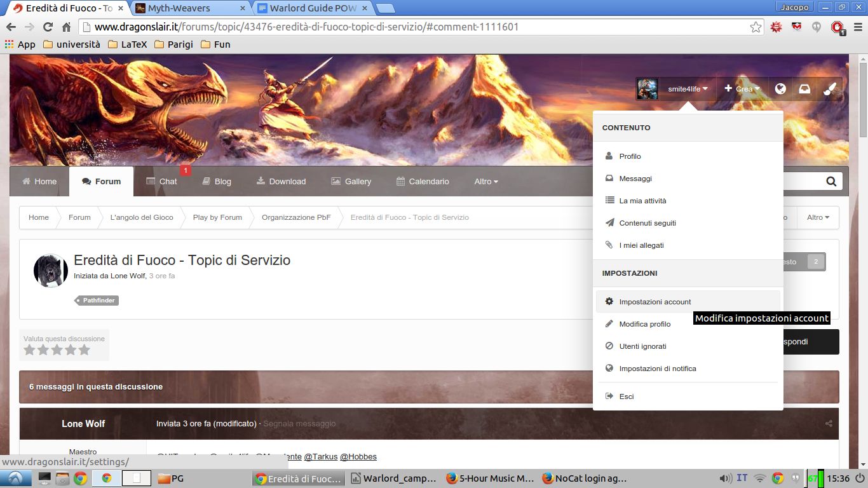Viewport: 868px width, 488px height.
Task: Switch to the Warlord_camp taskbar window
Action: (394, 478)
